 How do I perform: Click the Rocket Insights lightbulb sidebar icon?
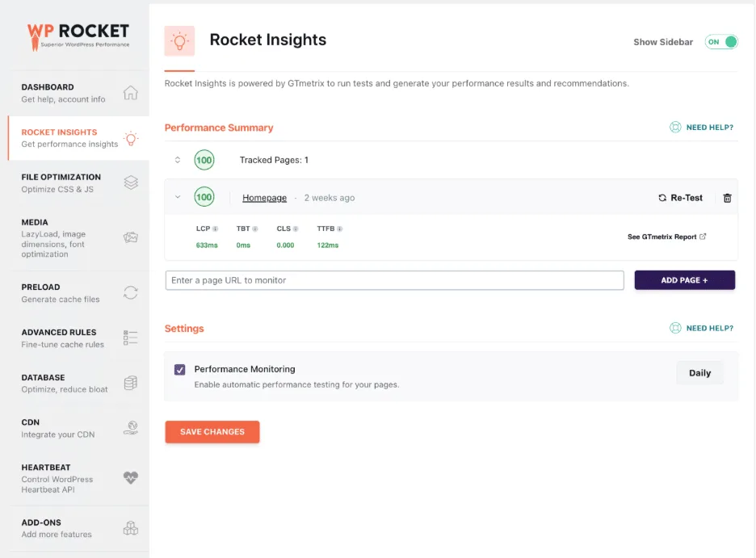coord(131,139)
